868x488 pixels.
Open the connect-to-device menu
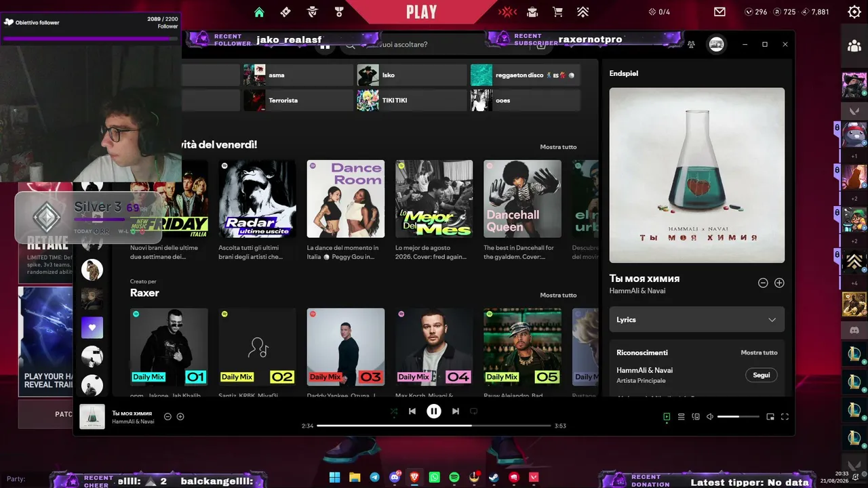[x=696, y=417]
